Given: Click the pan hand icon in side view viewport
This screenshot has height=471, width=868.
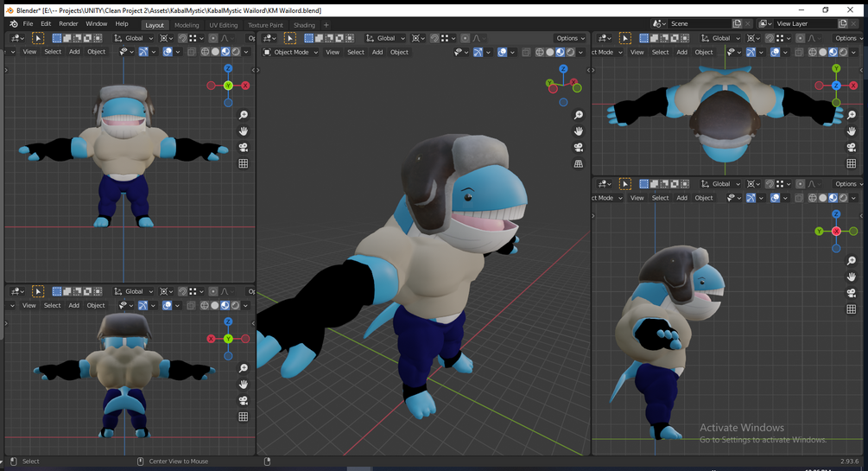Looking at the screenshot, I should (x=852, y=277).
